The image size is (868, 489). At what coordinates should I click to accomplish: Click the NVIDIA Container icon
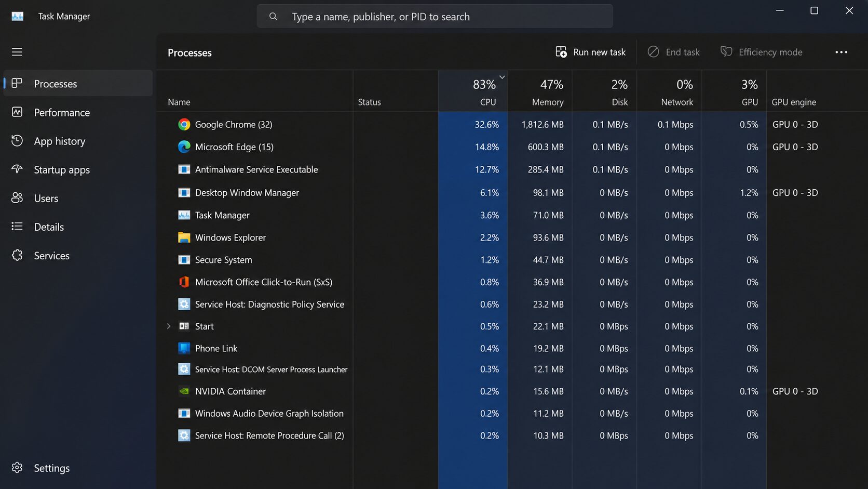[184, 391]
